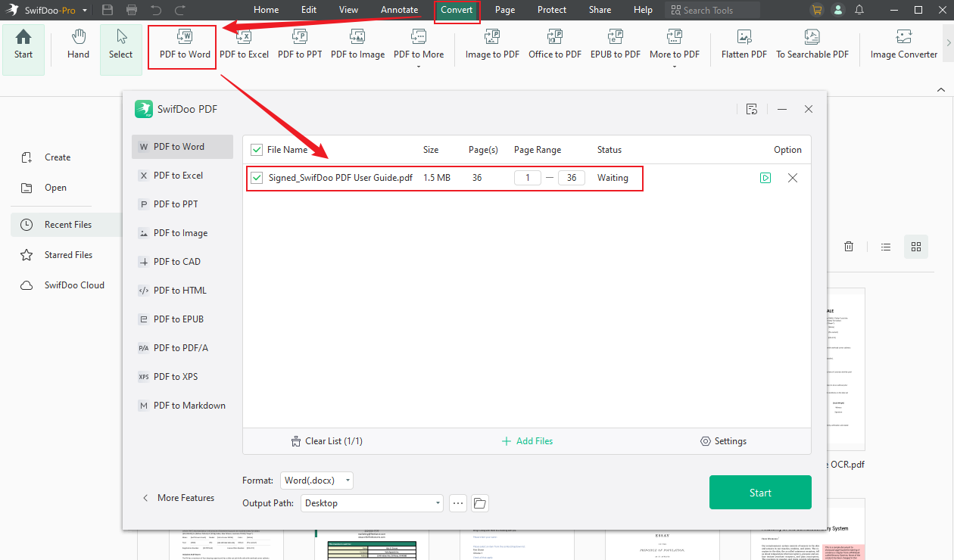Viewport: 954px width, 560px height.
Task: Toggle the File Name select-all checkbox
Action: (x=257, y=150)
